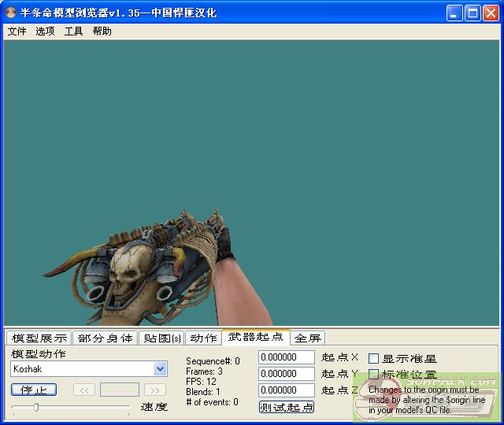Open the 文件 menu

pyautogui.click(x=17, y=31)
